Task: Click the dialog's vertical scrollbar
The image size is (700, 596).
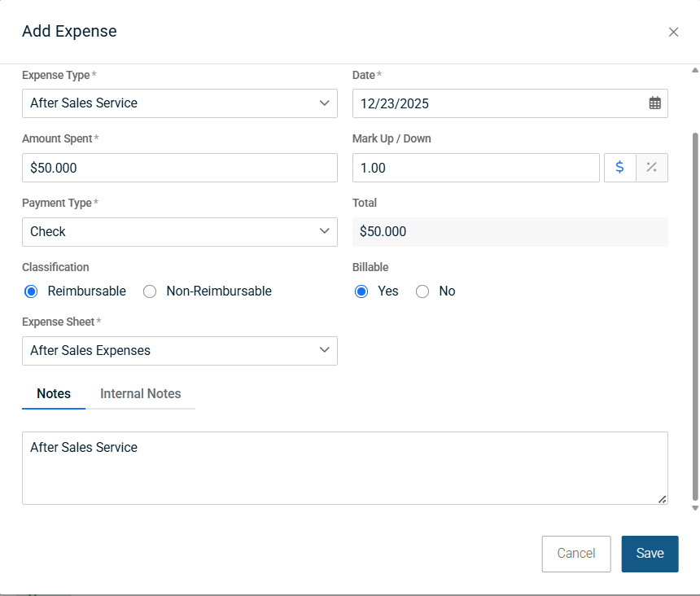Action: tap(694, 309)
